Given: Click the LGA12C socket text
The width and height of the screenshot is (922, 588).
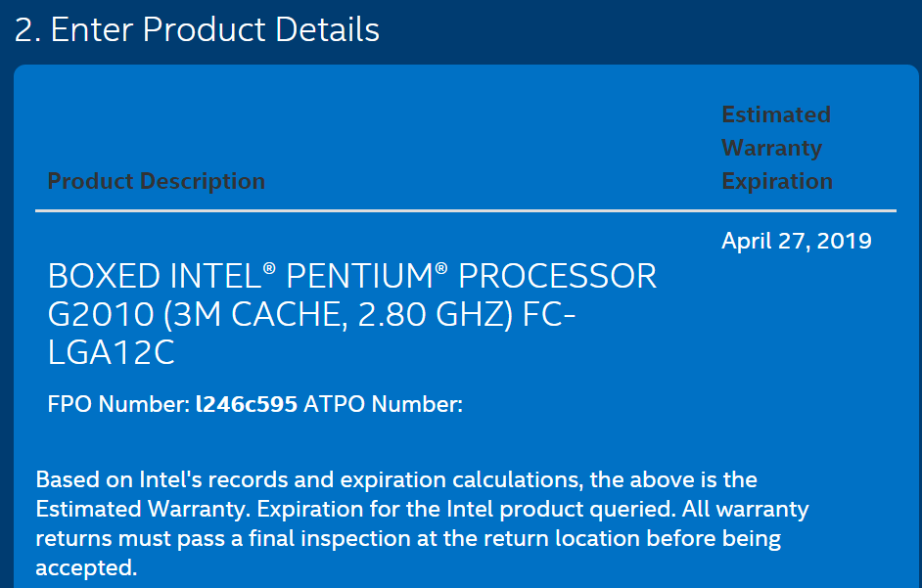Looking at the screenshot, I should click(111, 351).
